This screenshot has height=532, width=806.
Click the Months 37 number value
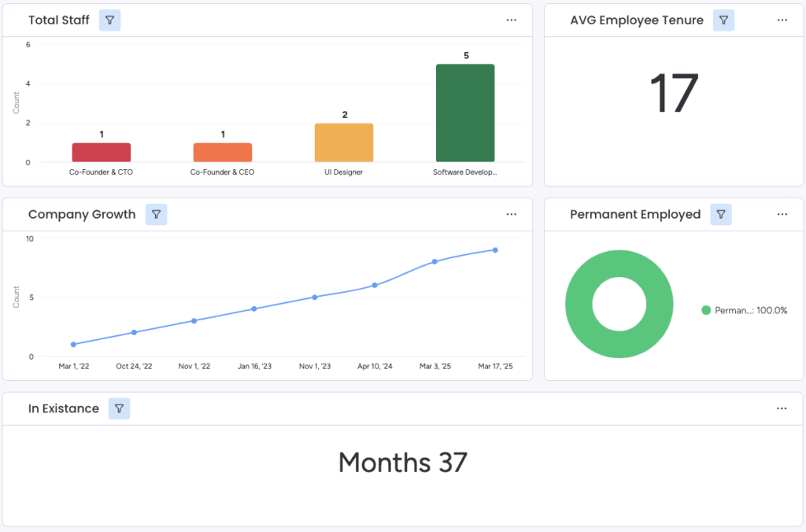[403, 462]
